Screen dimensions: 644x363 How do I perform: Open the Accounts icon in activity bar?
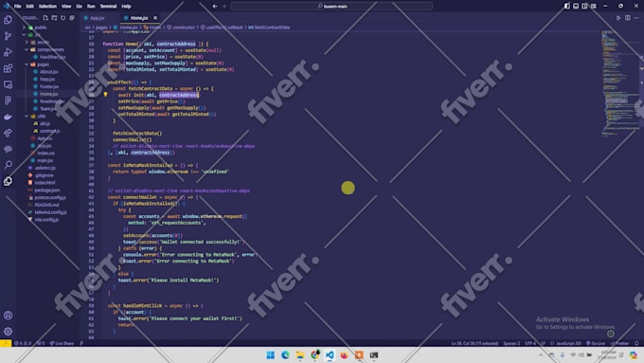[8, 316]
